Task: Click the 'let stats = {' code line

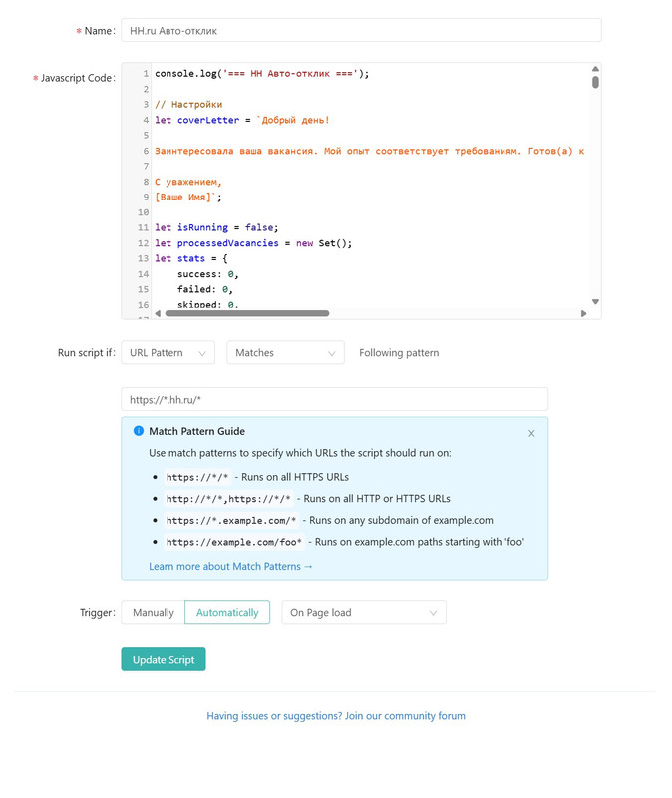Action: pyautogui.click(x=191, y=258)
